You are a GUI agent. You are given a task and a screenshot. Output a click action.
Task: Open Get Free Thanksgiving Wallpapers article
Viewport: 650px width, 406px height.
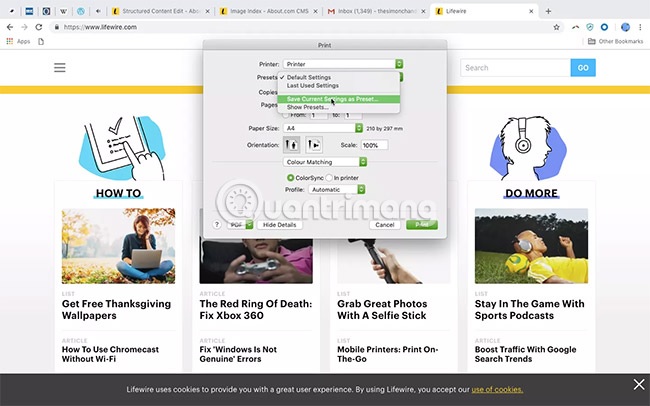tap(116, 309)
